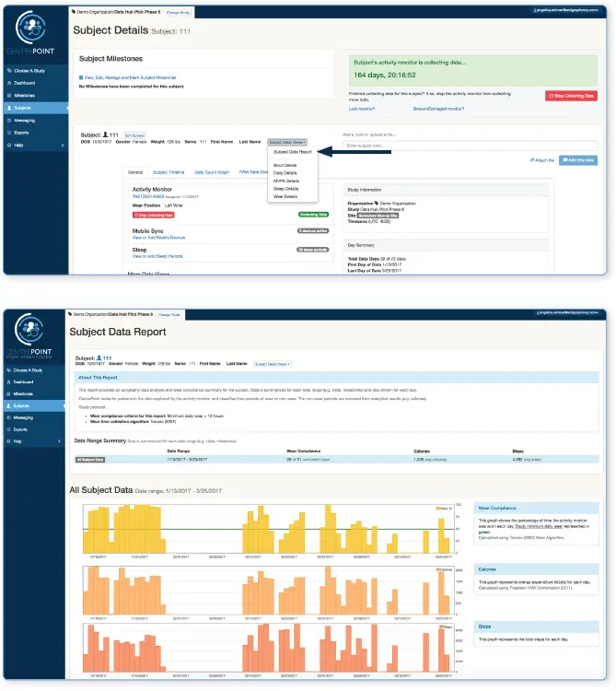This screenshot has width=616, height=691.
Task: Click Change Study button in Subject Details window
Action: (179, 12)
